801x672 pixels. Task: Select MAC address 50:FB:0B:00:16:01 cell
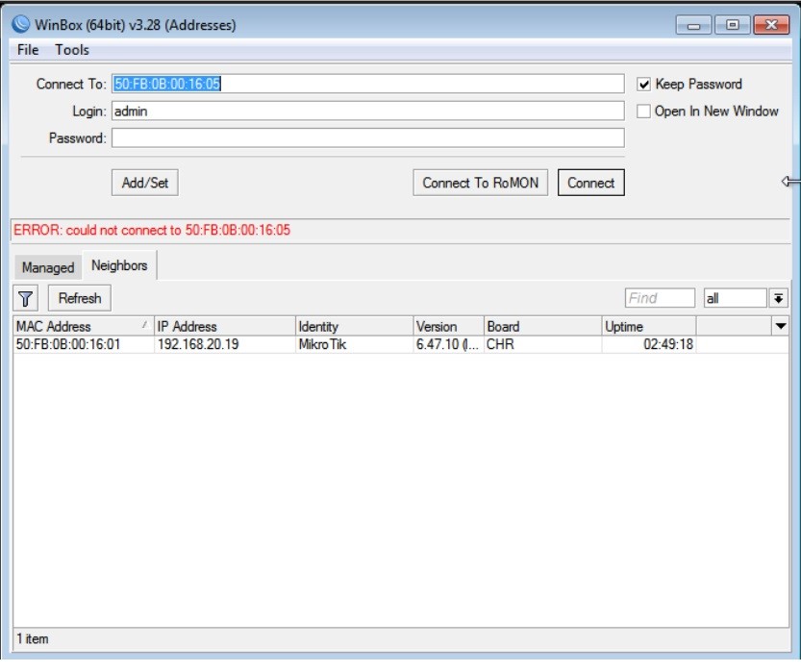click(x=84, y=345)
